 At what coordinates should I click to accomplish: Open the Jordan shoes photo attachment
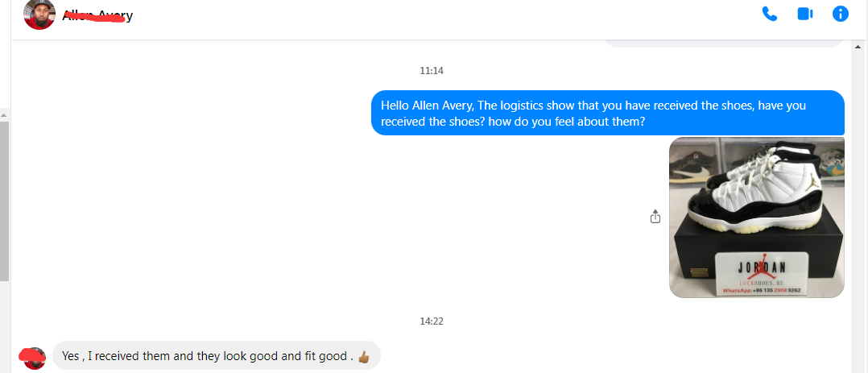pos(757,218)
